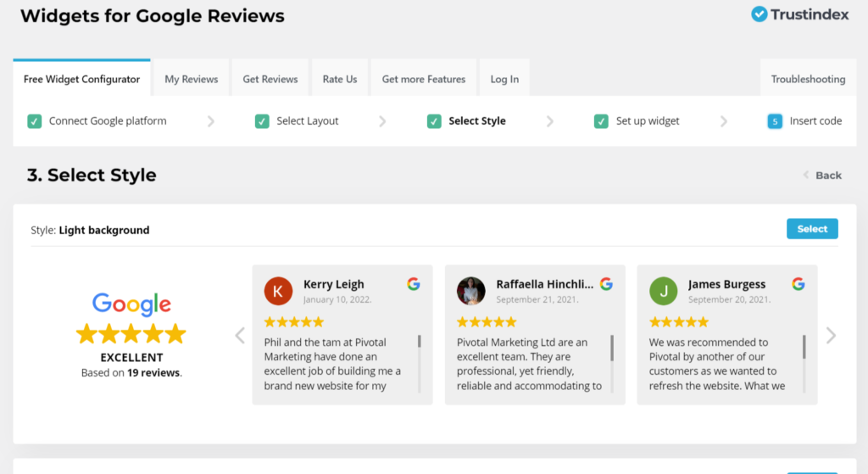Click the Kerry Leigh reviewer name
This screenshot has width=868, height=474.
pos(334,284)
